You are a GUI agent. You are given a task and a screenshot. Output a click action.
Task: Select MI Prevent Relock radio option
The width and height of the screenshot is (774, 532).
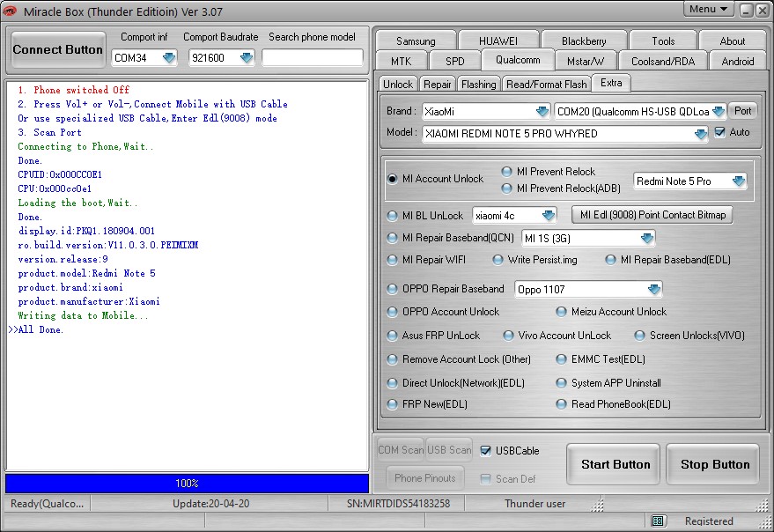pos(507,172)
